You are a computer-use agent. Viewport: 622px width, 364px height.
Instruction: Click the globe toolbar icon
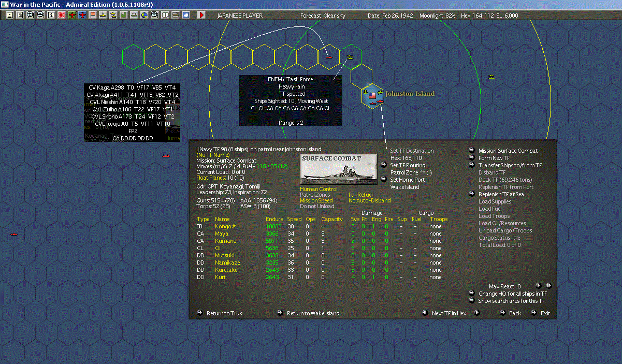(144, 15)
